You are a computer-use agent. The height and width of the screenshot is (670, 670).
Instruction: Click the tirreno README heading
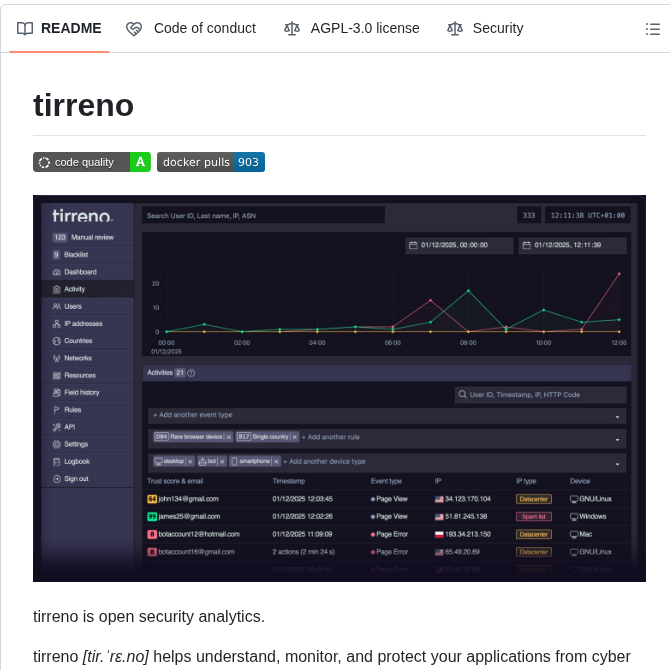[x=83, y=105]
